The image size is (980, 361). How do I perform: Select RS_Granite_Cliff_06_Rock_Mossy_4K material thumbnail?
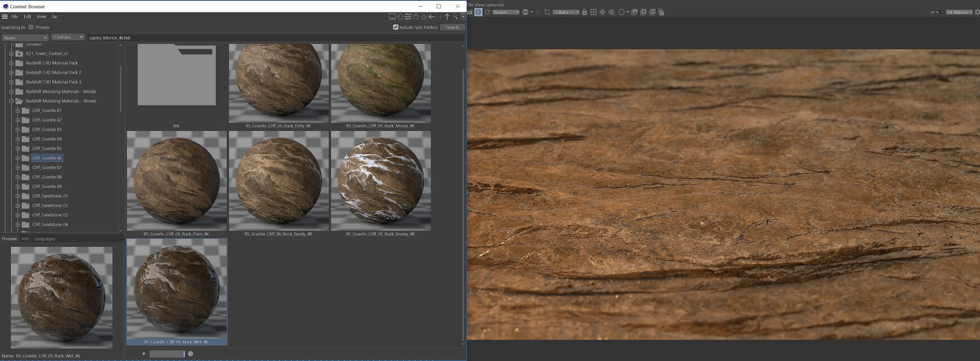click(381, 83)
